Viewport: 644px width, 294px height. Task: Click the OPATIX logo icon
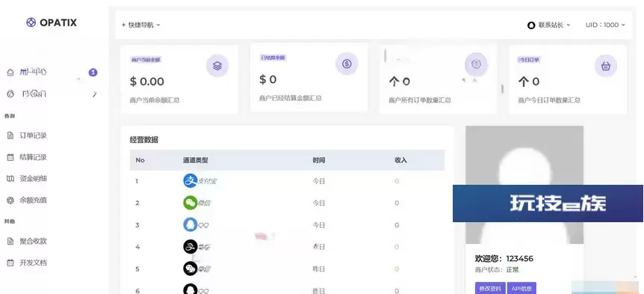coord(31,22)
